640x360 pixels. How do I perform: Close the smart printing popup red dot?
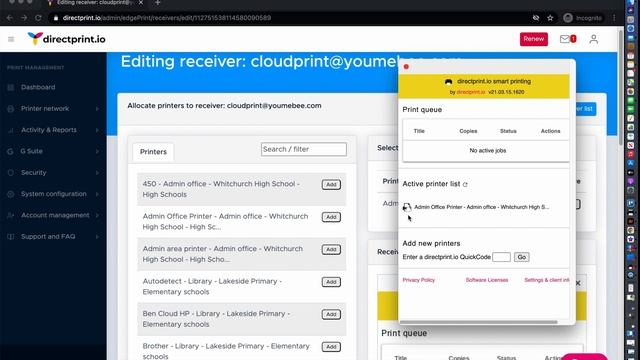click(406, 67)
